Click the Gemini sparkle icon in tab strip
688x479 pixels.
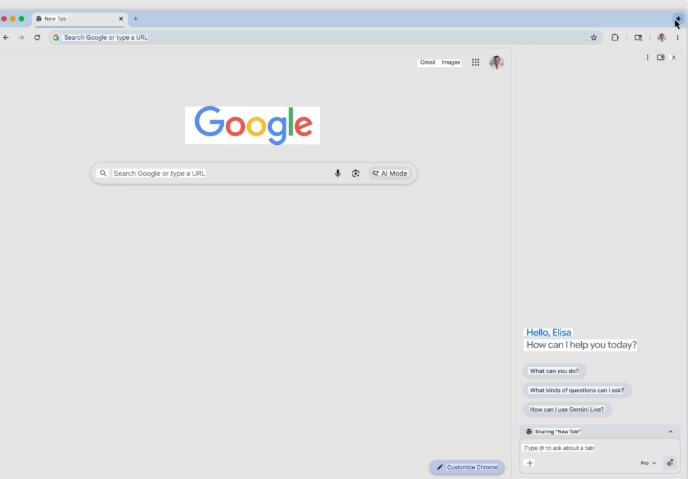(x=677, y=18)
